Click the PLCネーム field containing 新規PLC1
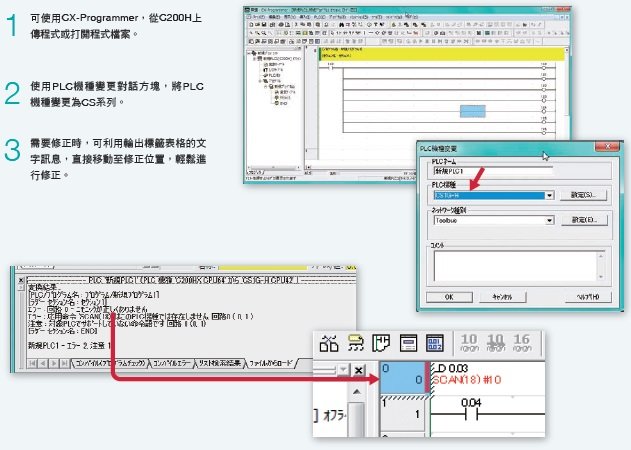 point(493,171)
